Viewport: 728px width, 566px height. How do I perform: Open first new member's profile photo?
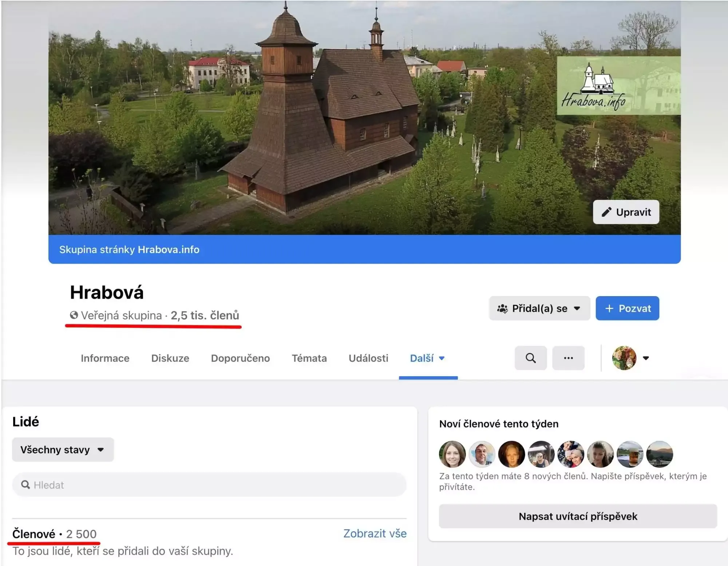pyautogui.click(x=452, y=454)
